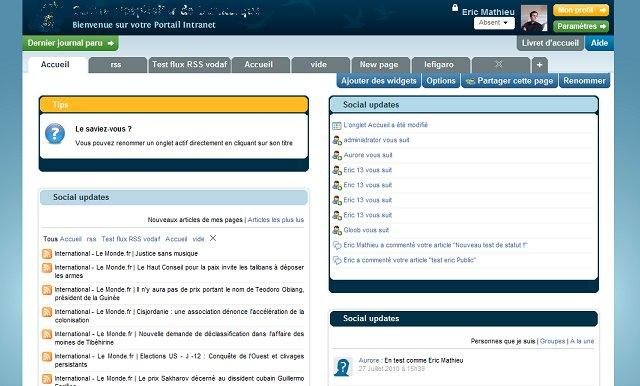
Task: Switch to Test flux RSS vodaf tab
Action: (x=189, y=65)
